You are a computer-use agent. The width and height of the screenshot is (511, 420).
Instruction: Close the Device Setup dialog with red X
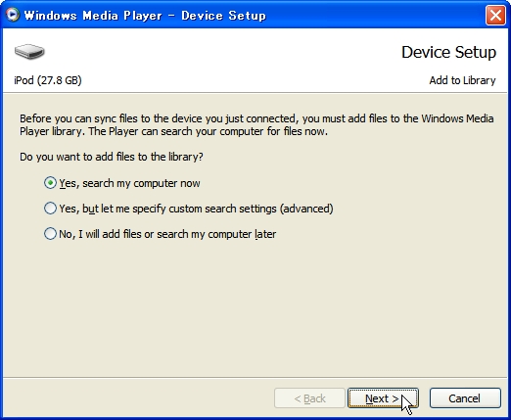495,15
